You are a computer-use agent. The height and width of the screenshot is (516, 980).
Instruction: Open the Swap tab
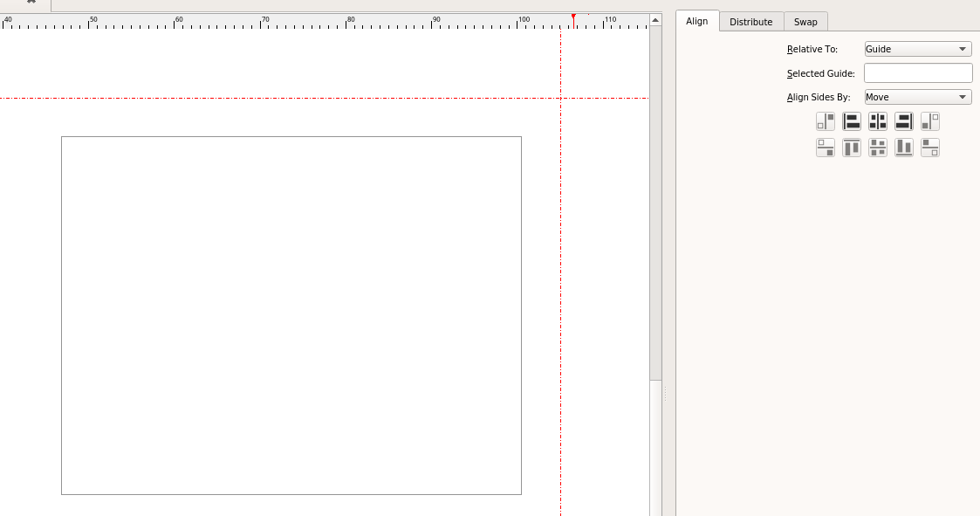pos(805,22)
